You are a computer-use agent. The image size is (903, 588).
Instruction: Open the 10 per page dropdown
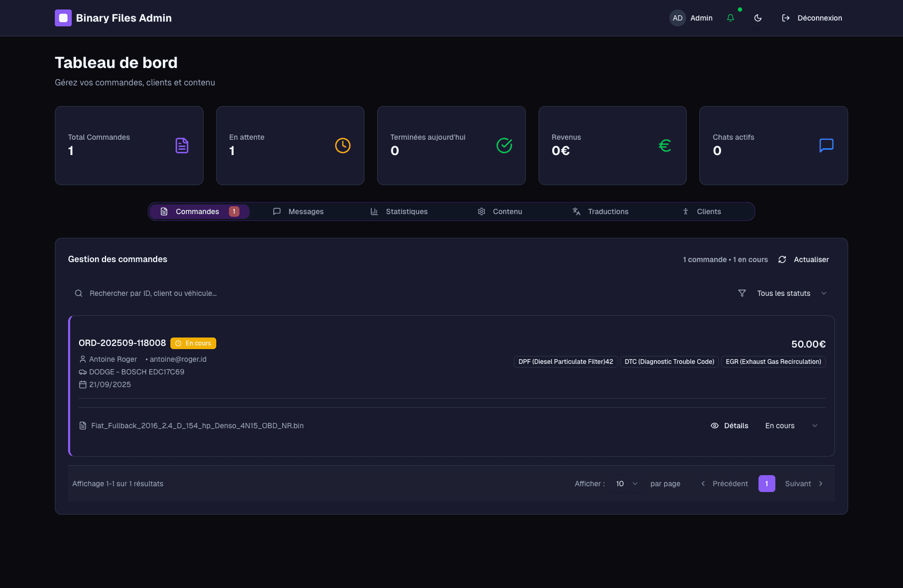click(x=627, y=484)
